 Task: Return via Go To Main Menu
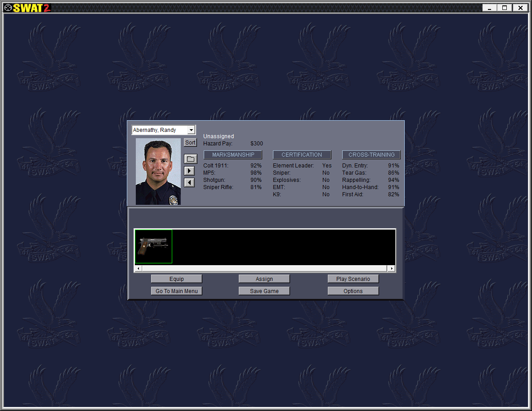(x=176, y=291)
